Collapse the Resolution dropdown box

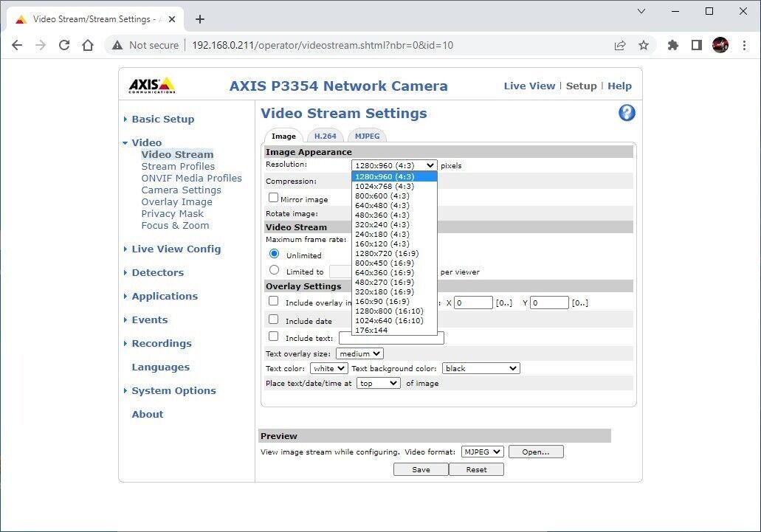click(394, 165)
